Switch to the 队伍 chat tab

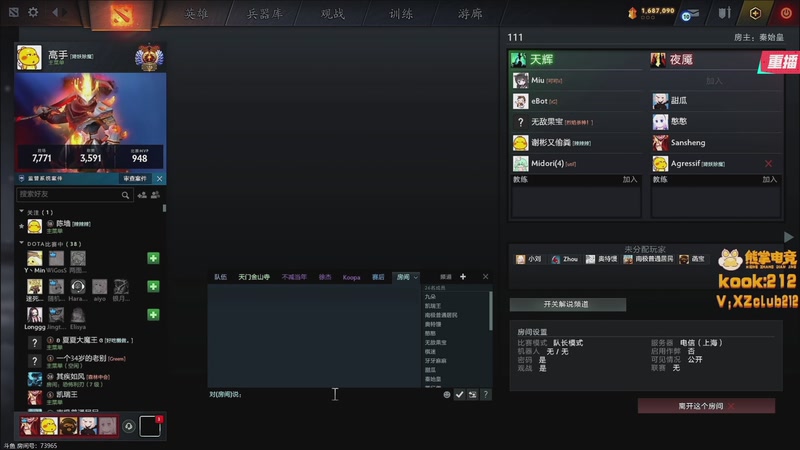coord(220,277)
